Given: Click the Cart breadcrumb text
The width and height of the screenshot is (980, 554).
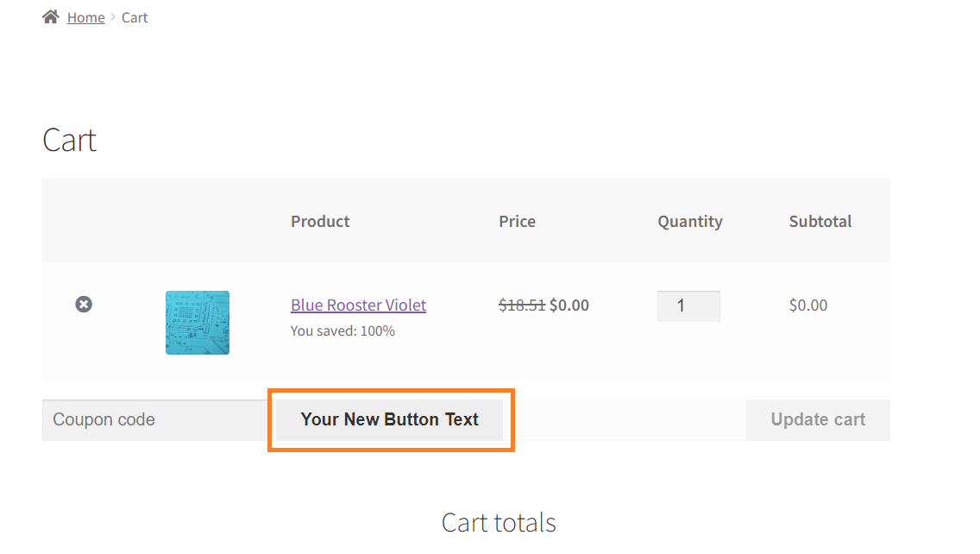Looking at the screenshot, I should 135,17.
